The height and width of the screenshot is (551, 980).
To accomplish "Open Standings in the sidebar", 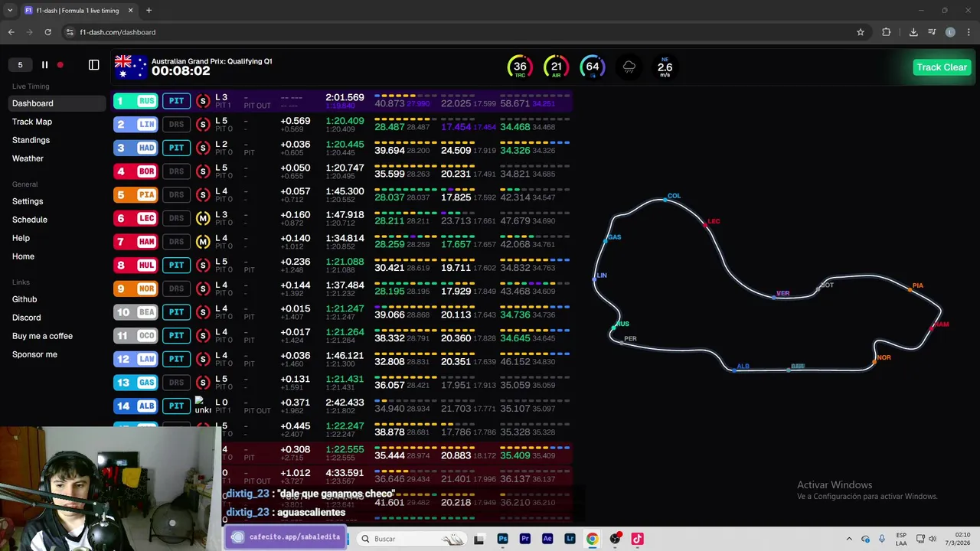I will (x=31, y=140).
